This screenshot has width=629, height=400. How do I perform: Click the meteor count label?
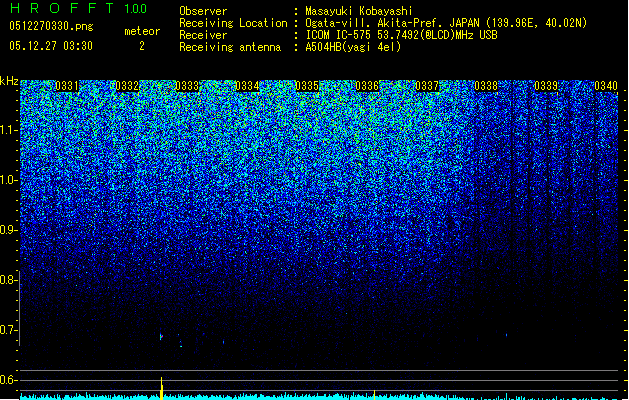pos(142,31)
